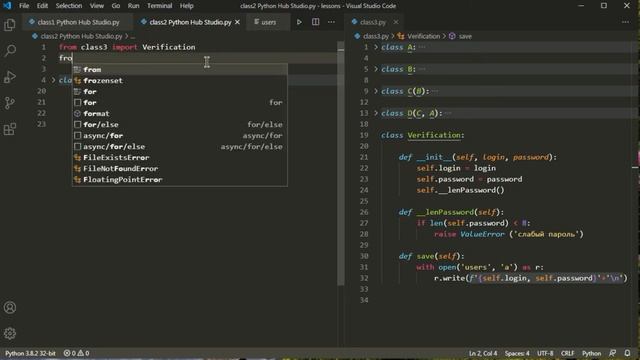Screen dimensions: 640x360
Task: Open the Run and Debug view
Action: (10, 77)
